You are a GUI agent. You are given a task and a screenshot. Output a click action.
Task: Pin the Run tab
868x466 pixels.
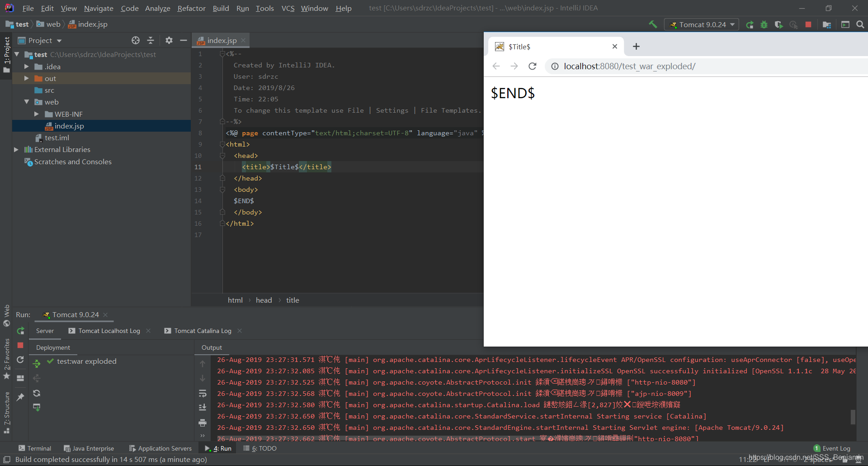(20, 397)
